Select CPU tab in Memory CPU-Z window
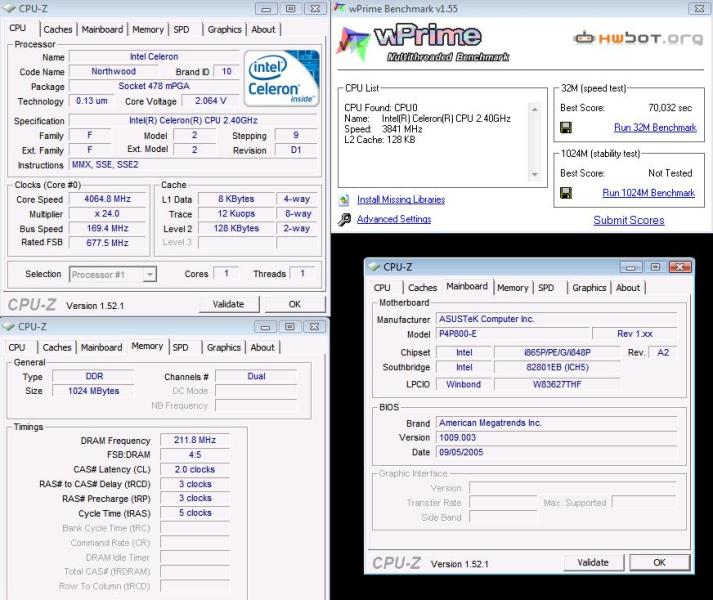Screen dimensions: 713x600 click(17, 348)
